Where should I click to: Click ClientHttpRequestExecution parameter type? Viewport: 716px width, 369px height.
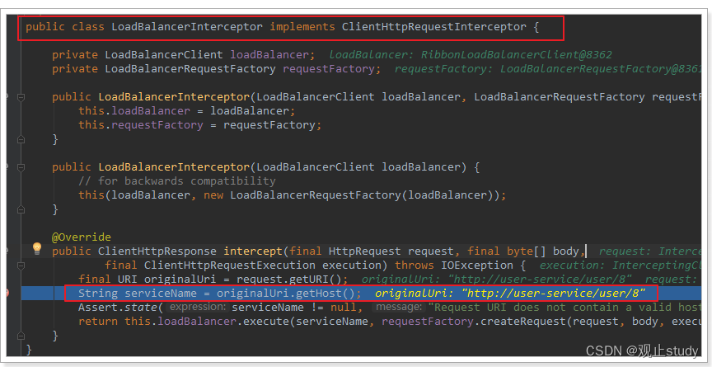(230, 265)
